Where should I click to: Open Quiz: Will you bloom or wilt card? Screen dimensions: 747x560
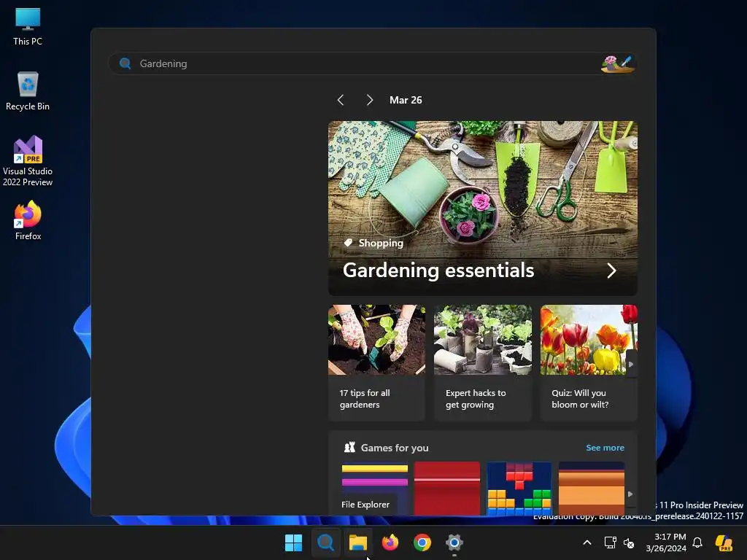coord(589,363)
